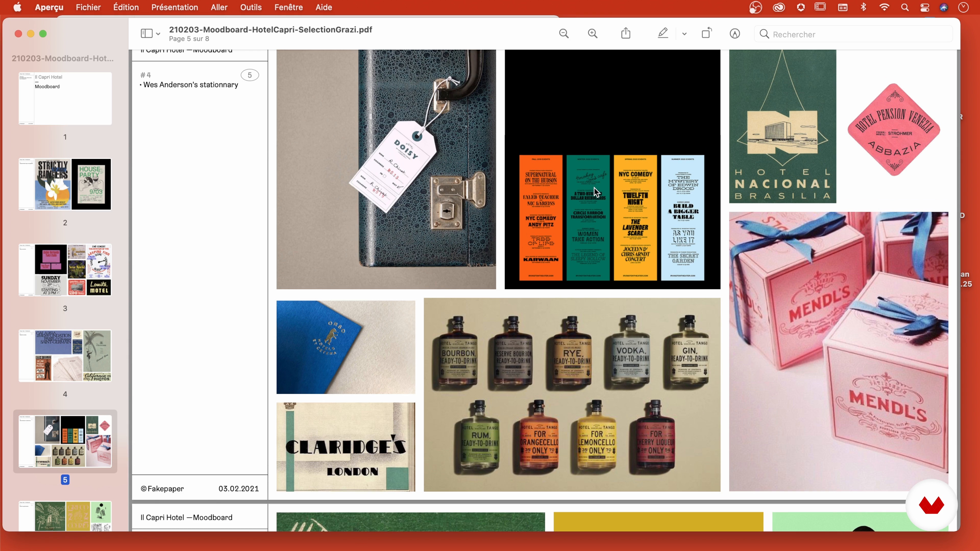Click the '#4' section label
This screenshot has width=980, height=551.
(145, 75)
